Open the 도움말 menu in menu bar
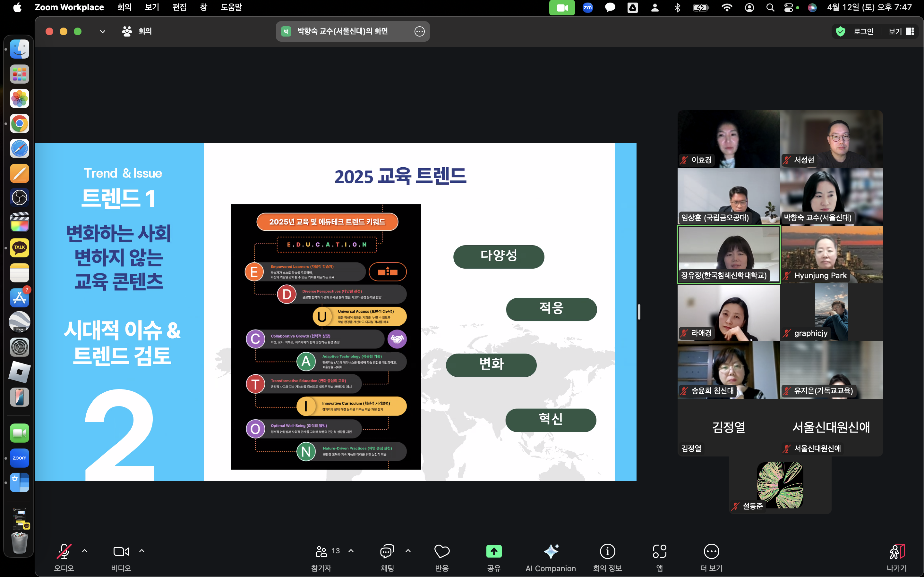The width and height of the screenshot is (924, 577). 231,7
